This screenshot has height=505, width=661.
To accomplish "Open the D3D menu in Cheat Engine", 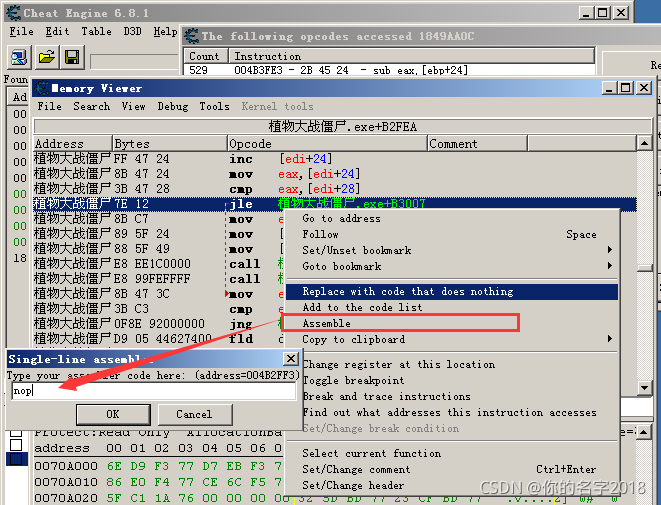I will click(132, 32).
